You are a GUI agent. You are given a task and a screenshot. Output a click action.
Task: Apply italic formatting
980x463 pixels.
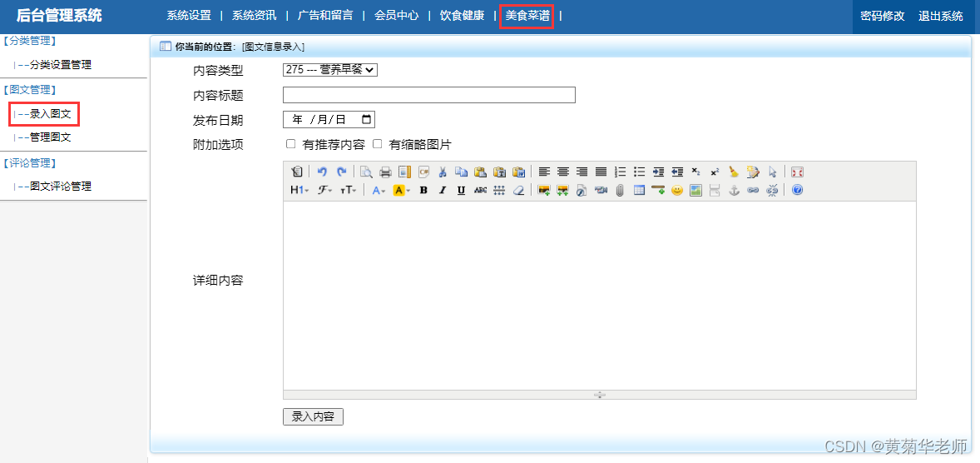click(x=443, y=190)
